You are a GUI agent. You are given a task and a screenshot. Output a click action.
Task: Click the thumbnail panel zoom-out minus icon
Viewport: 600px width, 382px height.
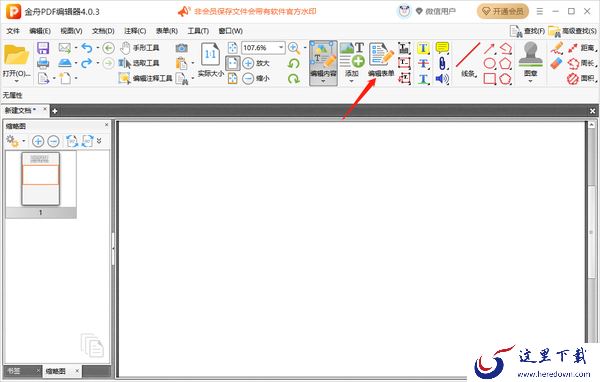[53, 141]
